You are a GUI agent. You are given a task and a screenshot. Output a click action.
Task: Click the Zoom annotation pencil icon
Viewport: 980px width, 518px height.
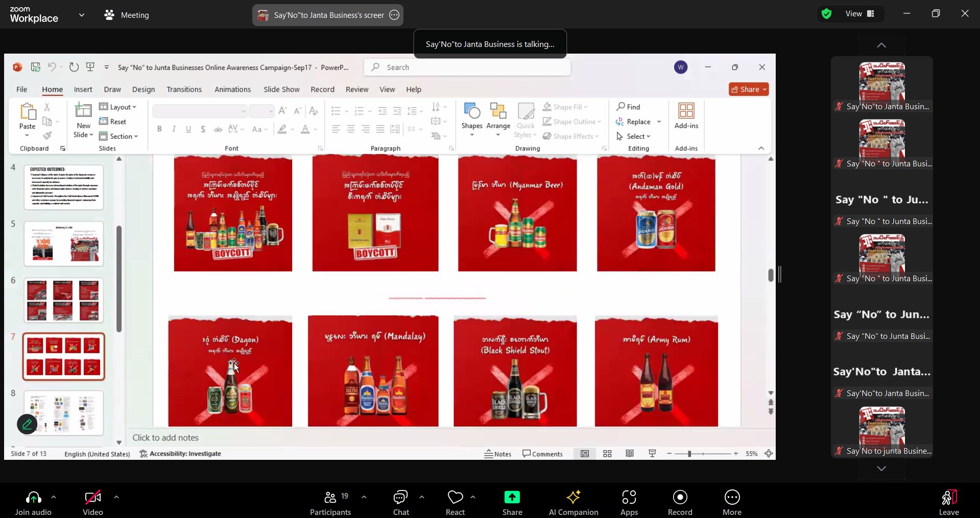click(27, 424)
